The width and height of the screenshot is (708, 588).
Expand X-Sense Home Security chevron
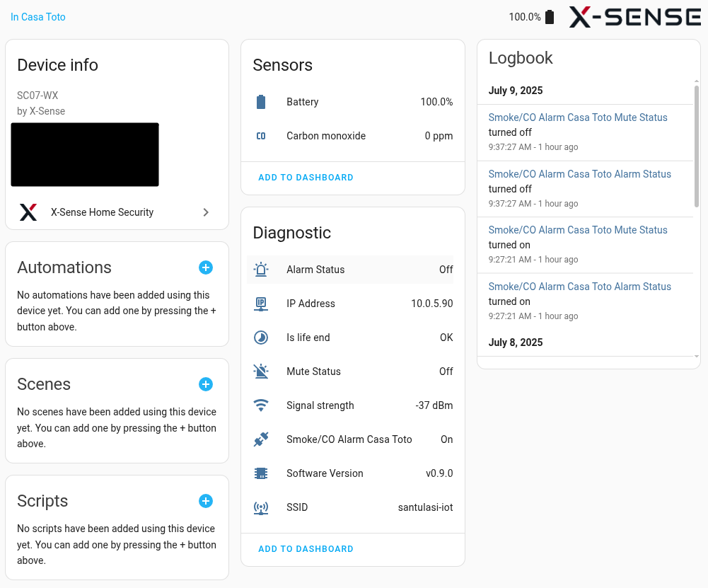tap(206, 212)
